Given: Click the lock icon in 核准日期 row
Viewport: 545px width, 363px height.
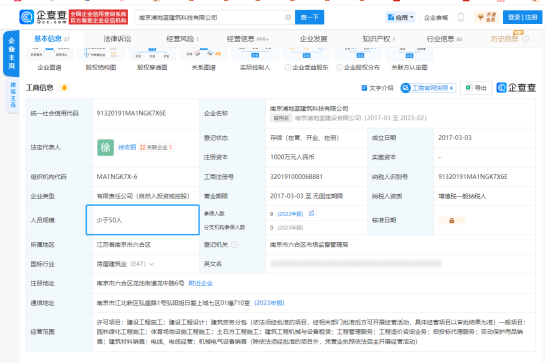Looking at the screenshot, I should pyautogui.click(x=452, y=220).
